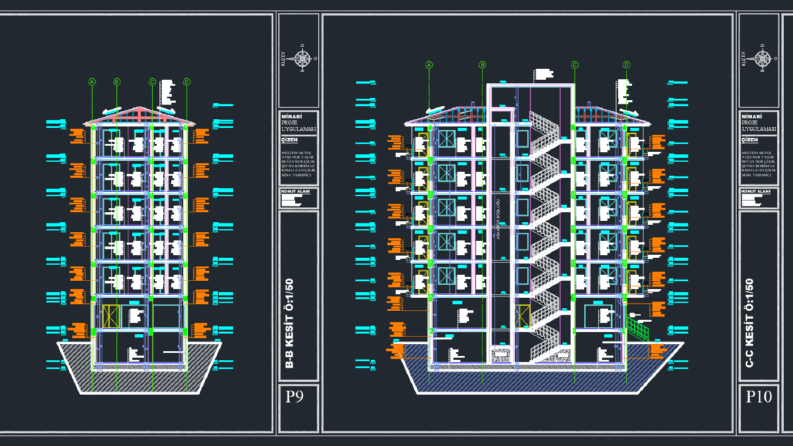Image resolution: width=793 pixels, height=446 pixels.
Task: Select vertical elevator shaft label in C-C section
Action: pyautogui.click(x=498, y=219)
